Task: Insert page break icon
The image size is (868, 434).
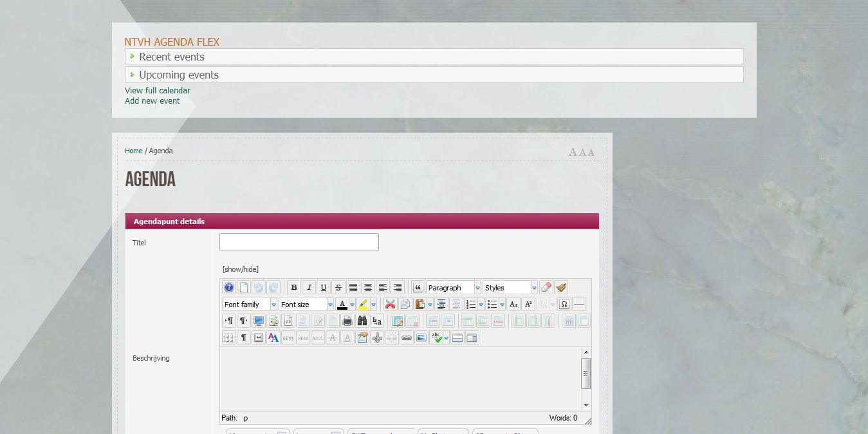Action: pyautogui.click(x=457, y=337)
